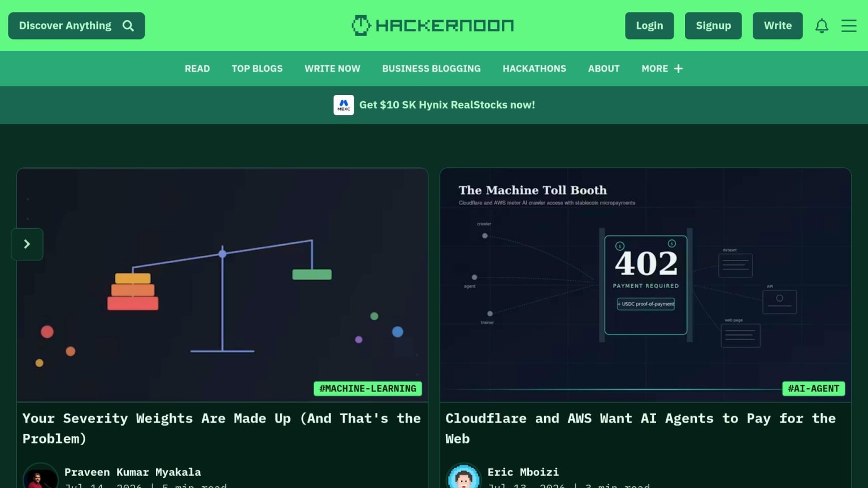868x488 pixels.
Task: Click the #MACHINE-LEARNING tag
Action: [x=368, y=389]
